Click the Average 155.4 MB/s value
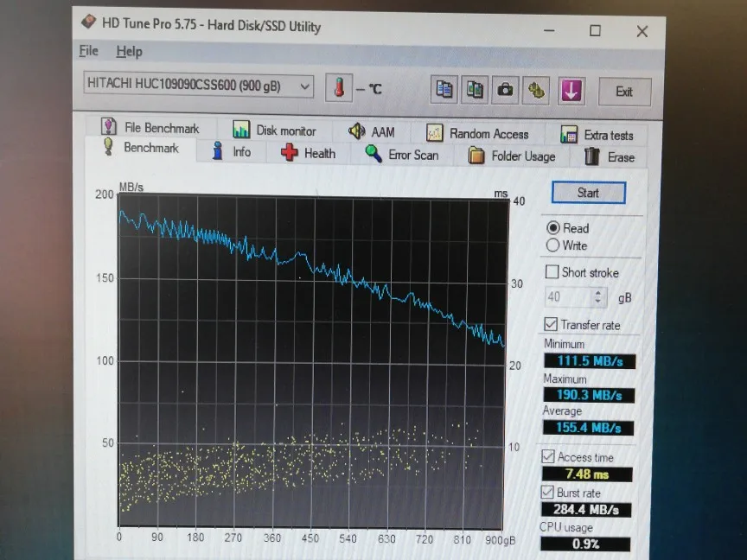Viewport: 747px width, 560px height. 589,428
